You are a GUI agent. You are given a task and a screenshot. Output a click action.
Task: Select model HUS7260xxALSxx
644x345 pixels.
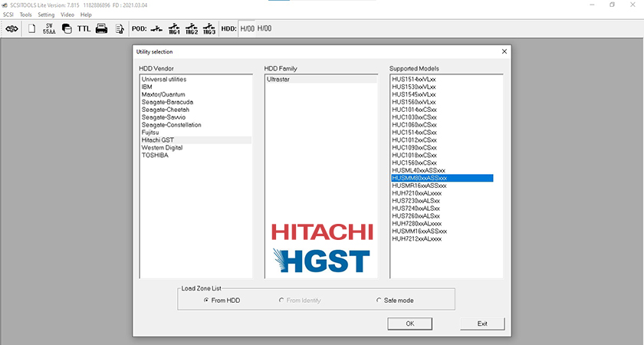[x=442, y=216]
